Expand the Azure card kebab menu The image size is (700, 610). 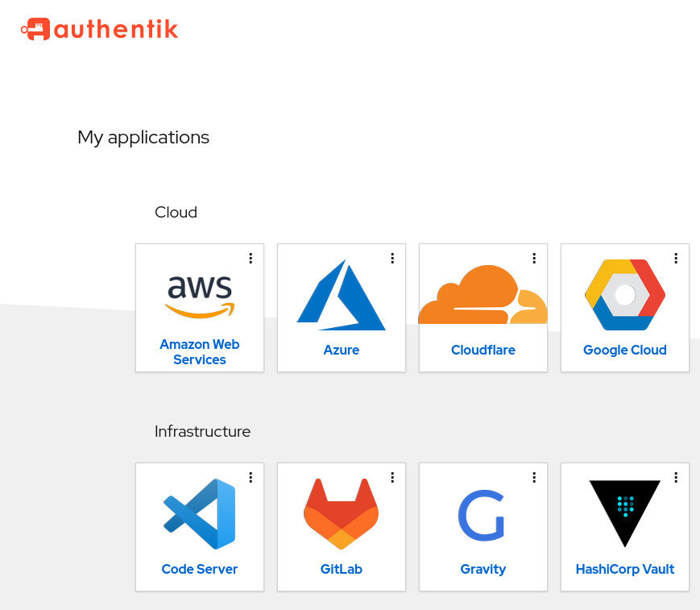392,258
